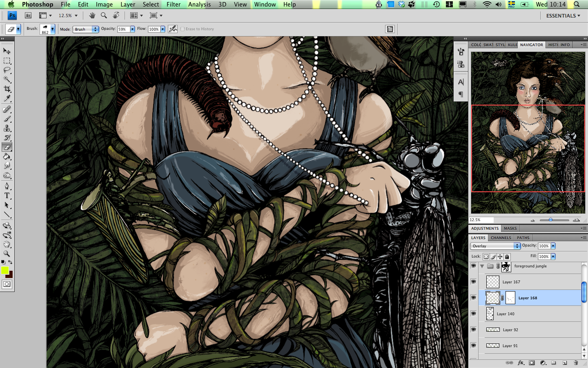Select the Path Selection tool
Viewport: 588px width, 368px height.
tap(7, 205)
